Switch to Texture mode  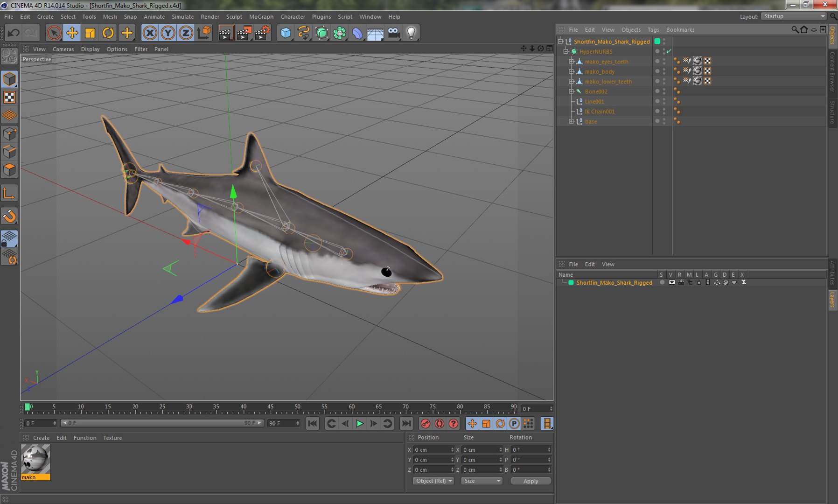tap(9, 97)
